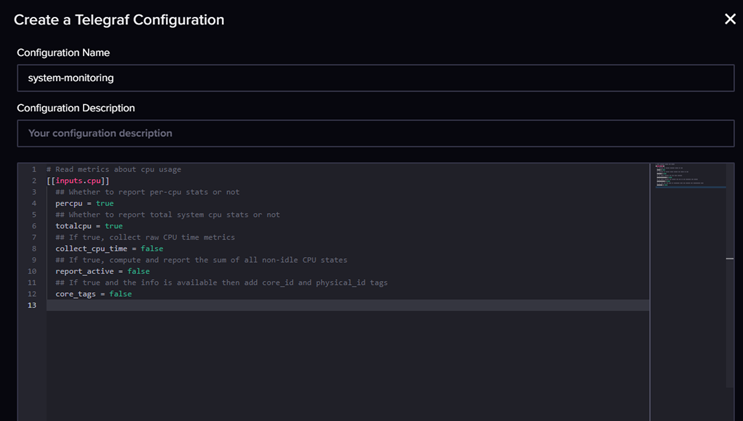The width and height of the screenshot is (743, 421).
Task: Click the '[[inputs.cpu]]' line
Action: point(78,181)
